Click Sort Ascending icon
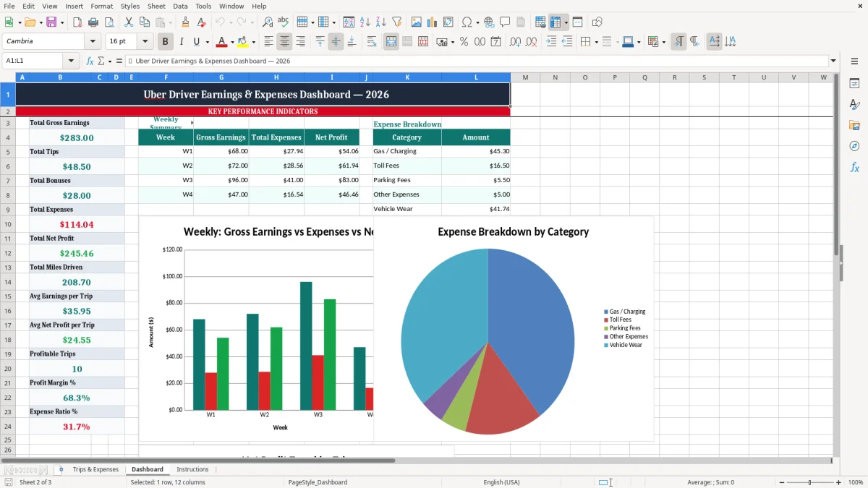The image size is (868, 488). pos(365,22)
